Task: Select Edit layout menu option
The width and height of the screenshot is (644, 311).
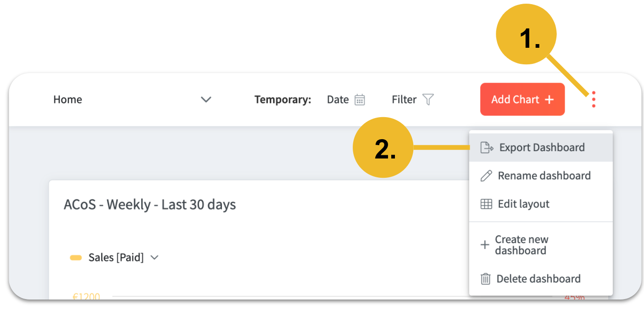Action: [x=523, y=204]
